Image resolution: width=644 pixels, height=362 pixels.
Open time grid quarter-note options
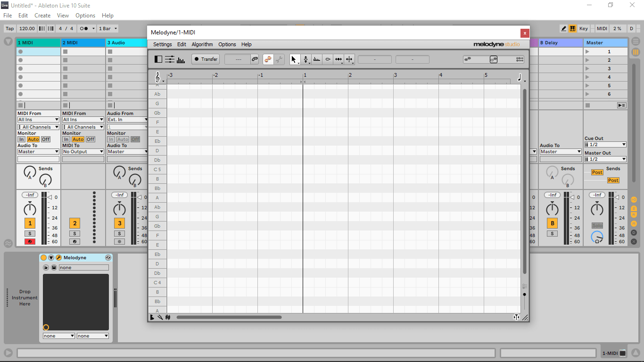520,77
